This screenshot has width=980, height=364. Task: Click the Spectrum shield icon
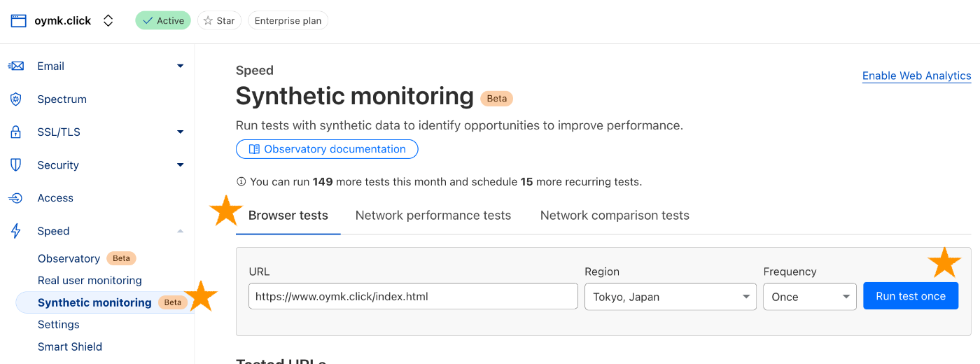click(15, 99)
